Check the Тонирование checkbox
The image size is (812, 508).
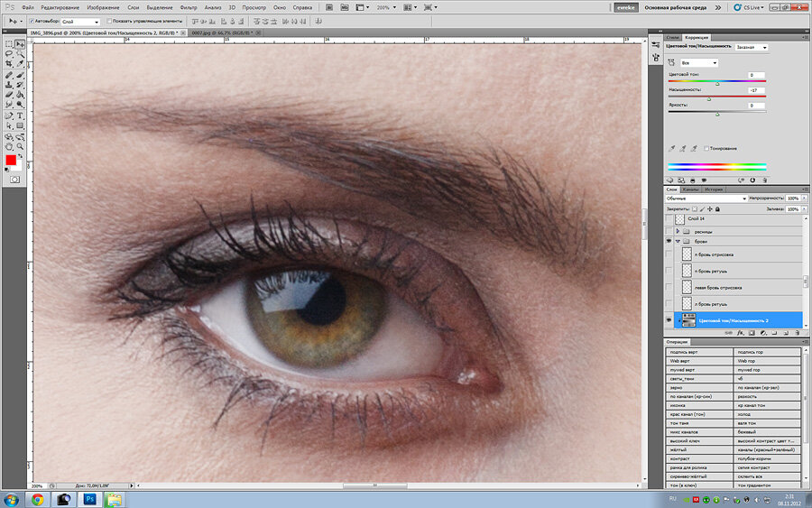(706, 148)
